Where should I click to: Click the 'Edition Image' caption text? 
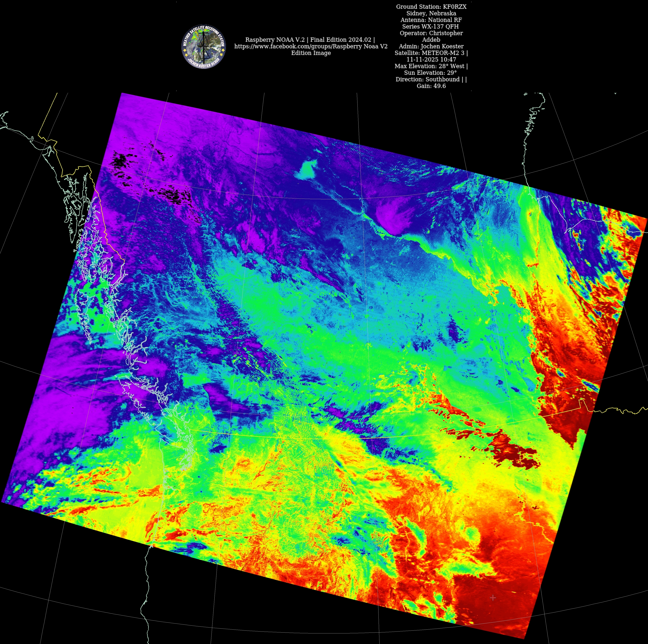click(x=311, y=53)
